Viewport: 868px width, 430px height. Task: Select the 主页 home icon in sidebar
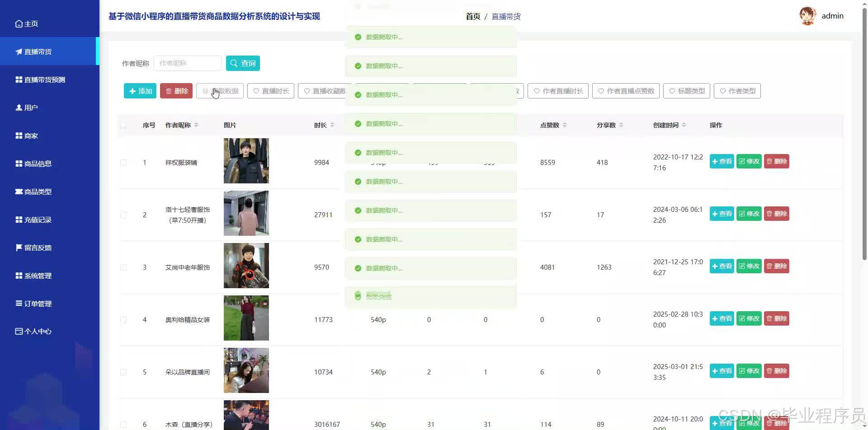[x=19, y=23]
